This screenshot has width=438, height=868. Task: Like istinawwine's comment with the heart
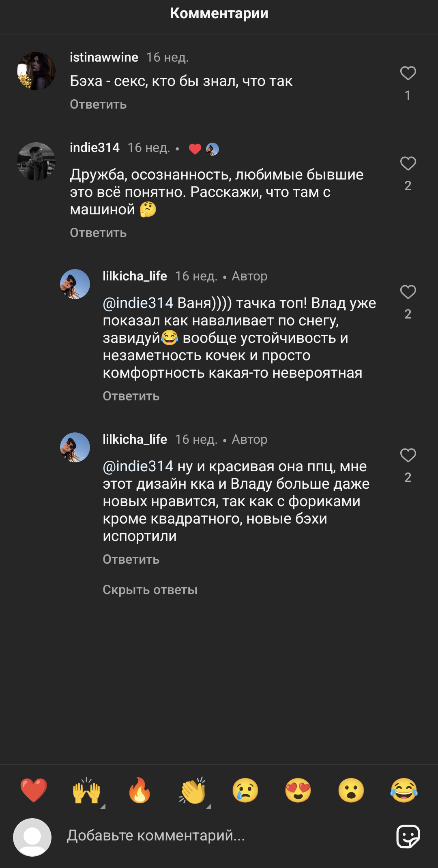click(408, 73)
